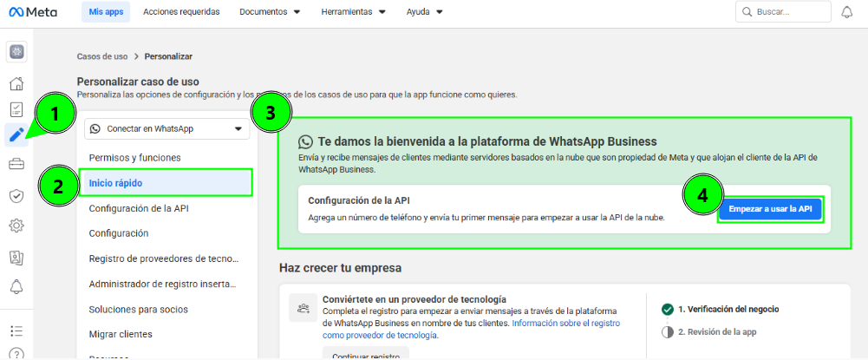
Task: Expand the Herramientas menu
Action: click(353, 11)
